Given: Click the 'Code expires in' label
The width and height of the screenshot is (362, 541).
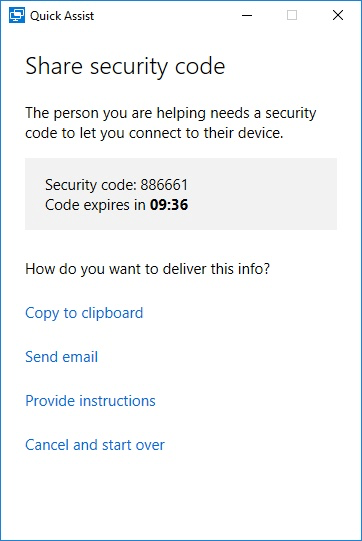Looking at the screenshot, I should pyautogui.click(x=96, y=205).
